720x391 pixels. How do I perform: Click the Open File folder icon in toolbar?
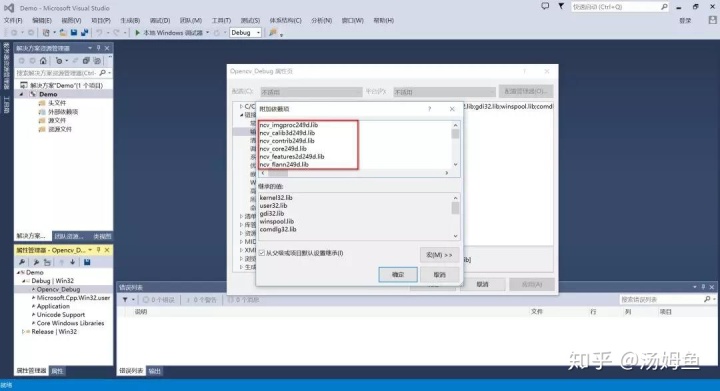[63, 33]
